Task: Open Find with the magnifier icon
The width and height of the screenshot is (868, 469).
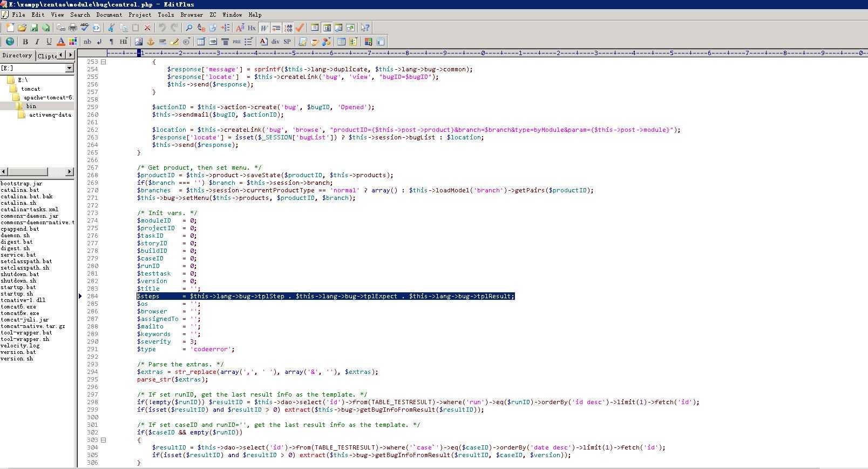Action: pyautogui.click(x=189, y=28)
